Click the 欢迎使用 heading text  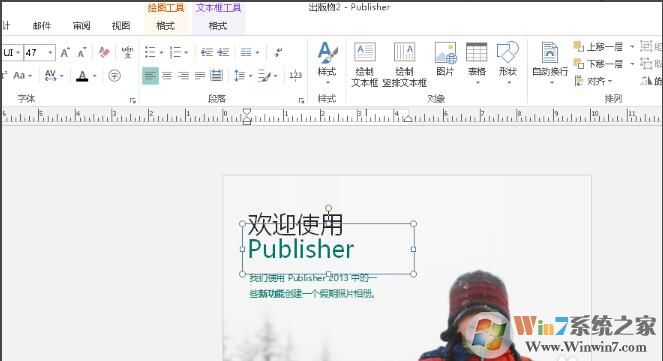click(295, 224)
